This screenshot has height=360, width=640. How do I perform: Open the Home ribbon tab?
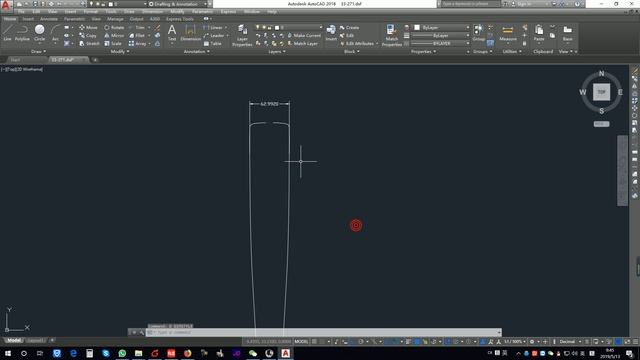10,19
